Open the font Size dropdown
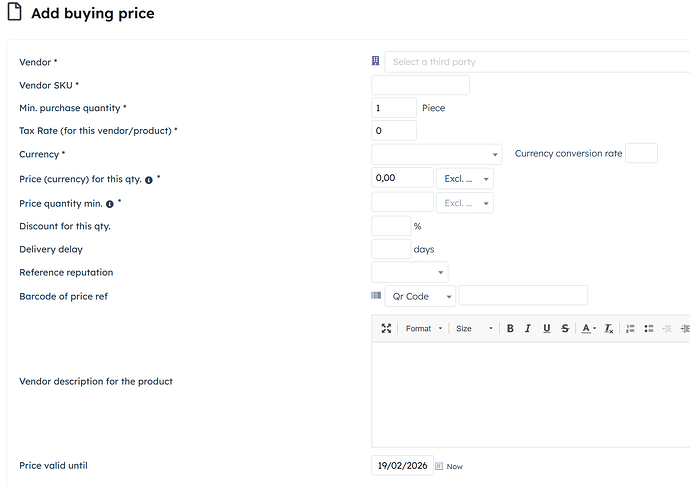690x486 pixels. pos(474,328)
